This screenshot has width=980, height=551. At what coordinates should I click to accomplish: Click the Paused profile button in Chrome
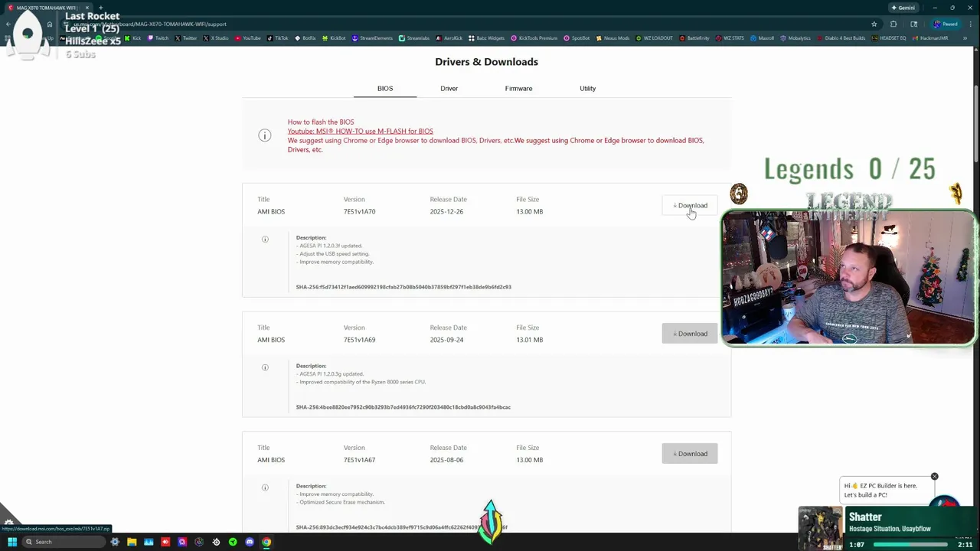[x=946, y=24]
